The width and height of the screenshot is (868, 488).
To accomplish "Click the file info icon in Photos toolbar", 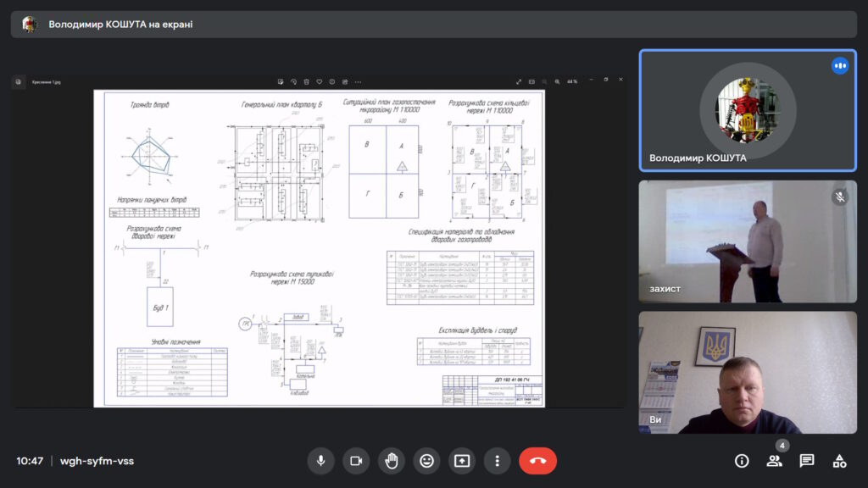I will click(332, 82).
